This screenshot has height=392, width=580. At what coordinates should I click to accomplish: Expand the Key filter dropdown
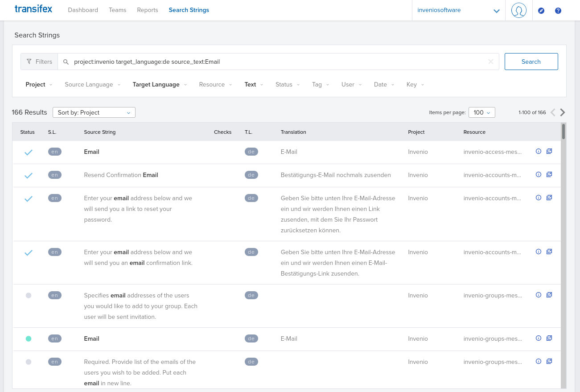[415, 85]
